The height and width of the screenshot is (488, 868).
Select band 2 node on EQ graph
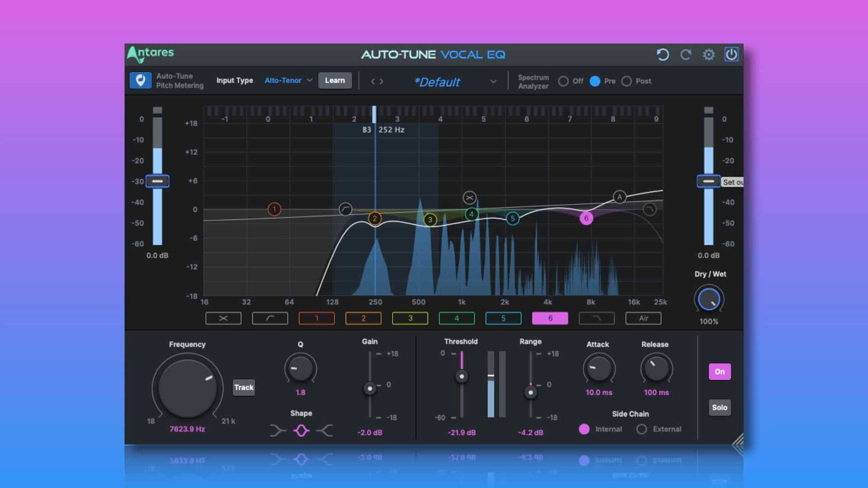point(374,219)
